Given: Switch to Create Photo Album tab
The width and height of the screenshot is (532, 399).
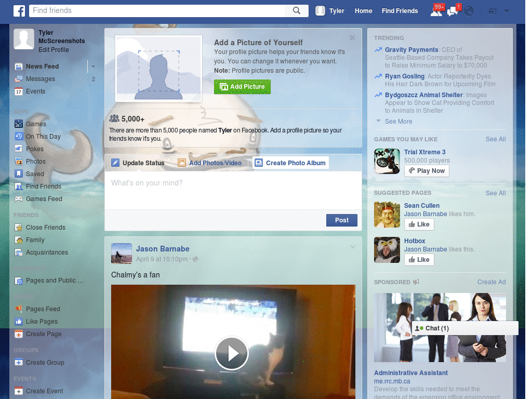Looking at the screenshot, I should pyautogui.click(x=290, y=163).
